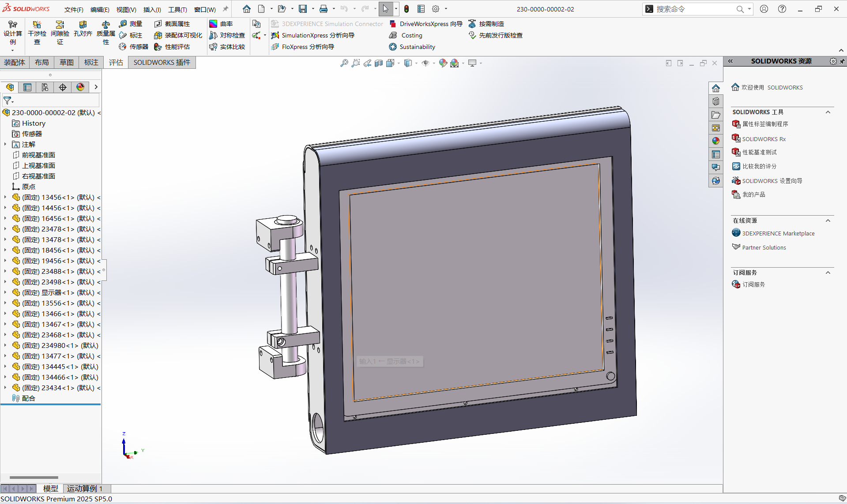
Task: Toggle the task pane pin icon
Action: [842, 61]
